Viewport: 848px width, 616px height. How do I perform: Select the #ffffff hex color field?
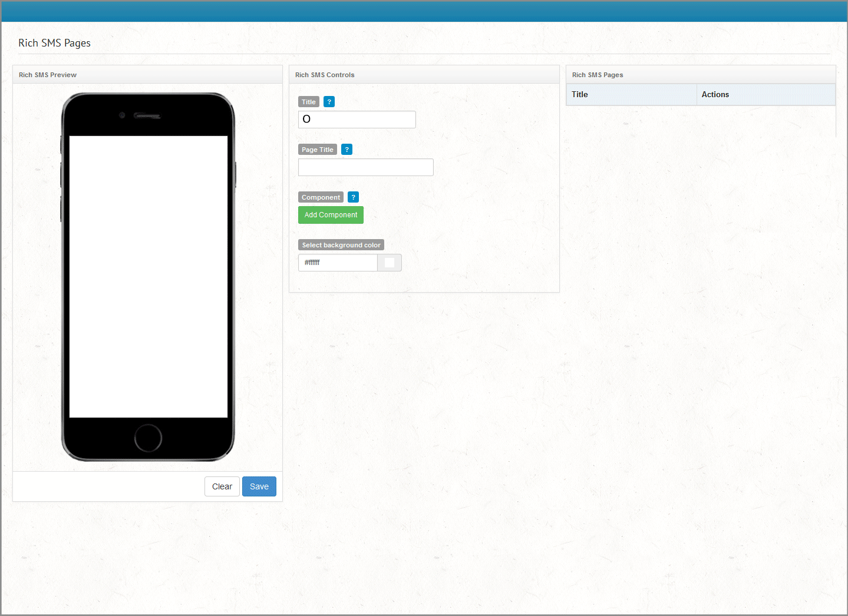coord(338,263)
